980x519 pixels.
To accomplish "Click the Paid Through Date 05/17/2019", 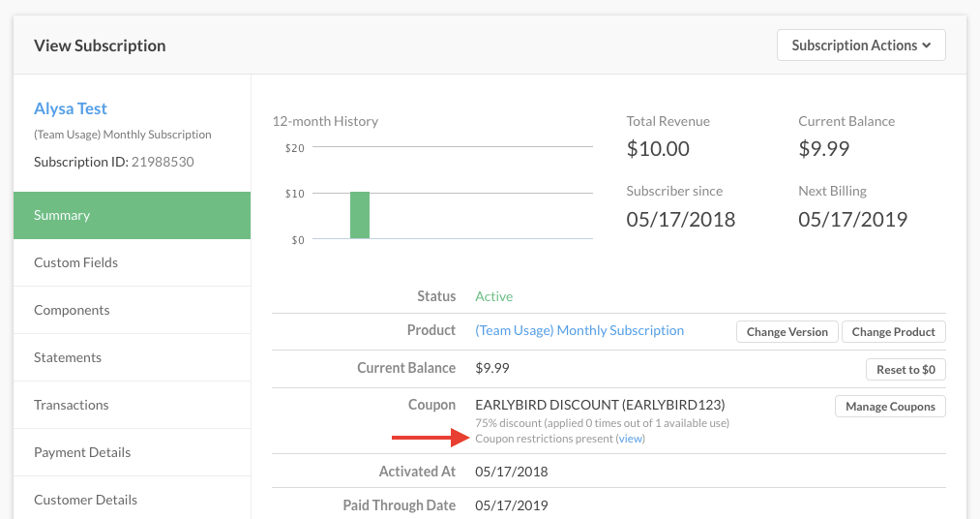I will click(511, 505).
